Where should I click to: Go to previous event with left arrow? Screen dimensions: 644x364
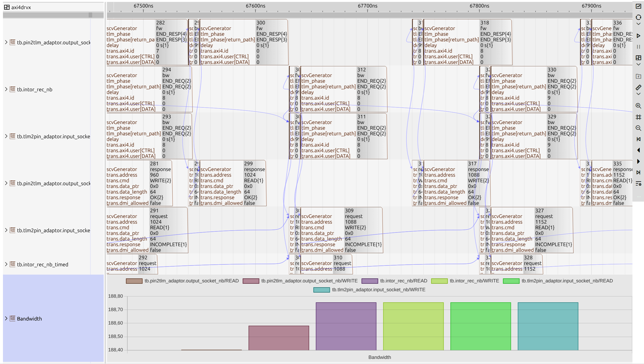tap(638, 150)
